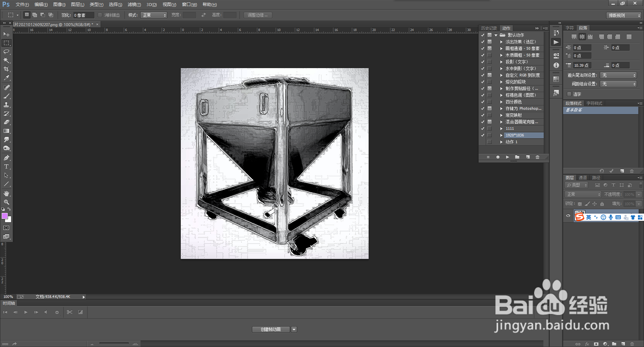
Task: Select the Pen tool
Action: (6, 158)
